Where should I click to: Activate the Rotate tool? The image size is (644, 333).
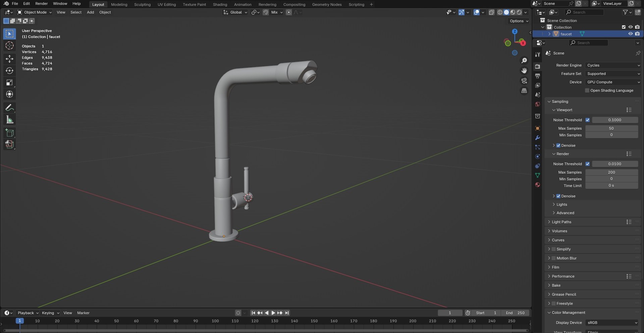[x=9, y=70]
